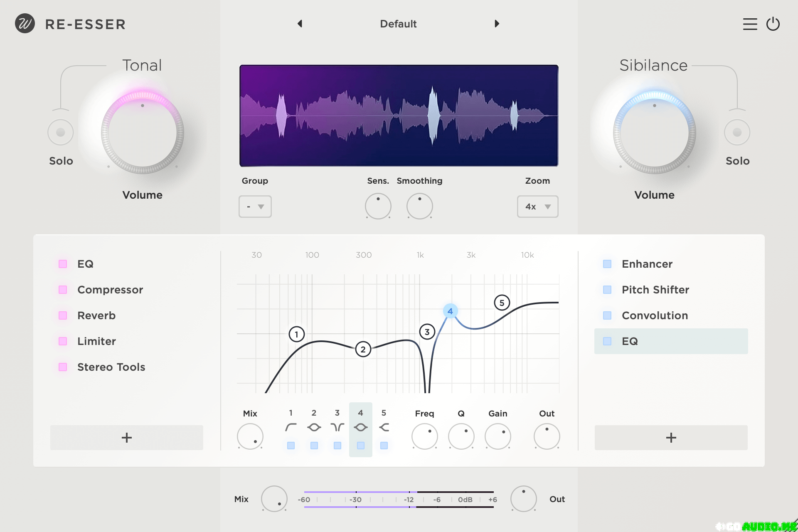Screen dimensions: 798x532
Task: Open the Group dropdown
Action: pos(255,207)
